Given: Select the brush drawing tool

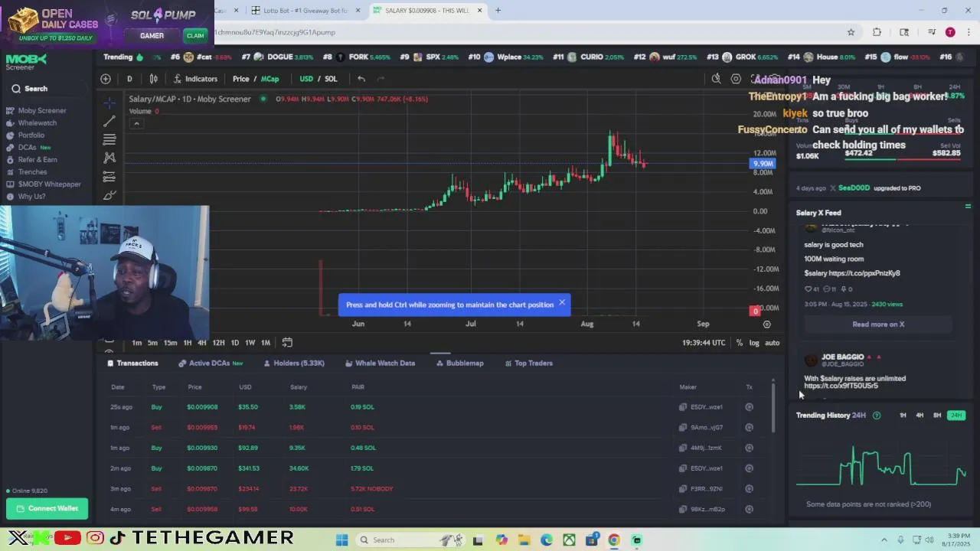Looking at the screenshot, I should (109, 195).
